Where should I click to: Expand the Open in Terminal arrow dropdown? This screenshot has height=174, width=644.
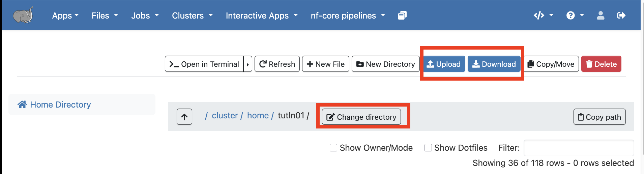[248, 64]
